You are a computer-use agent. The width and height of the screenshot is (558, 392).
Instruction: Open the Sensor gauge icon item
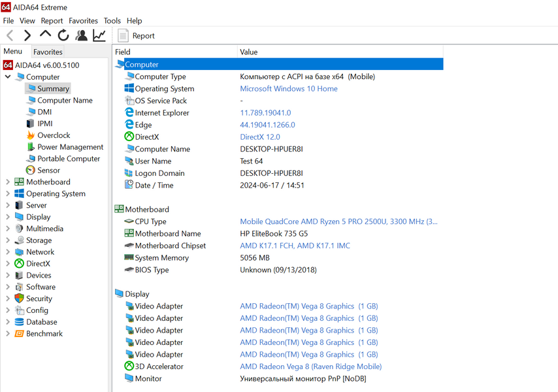point(31,171)
